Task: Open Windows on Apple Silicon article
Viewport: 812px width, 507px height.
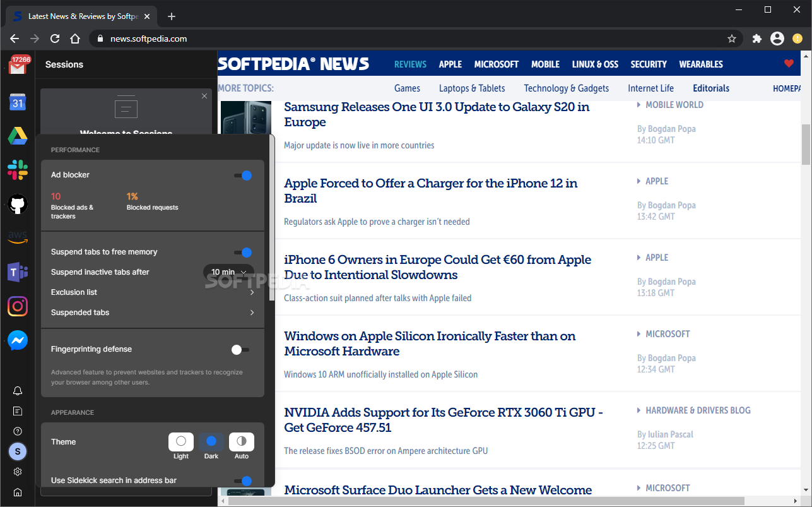Action: point(430,343)
